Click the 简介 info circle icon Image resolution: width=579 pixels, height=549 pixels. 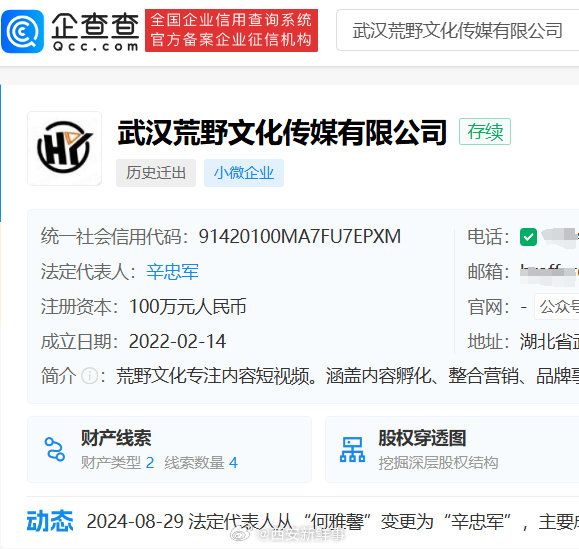point(89,376)
